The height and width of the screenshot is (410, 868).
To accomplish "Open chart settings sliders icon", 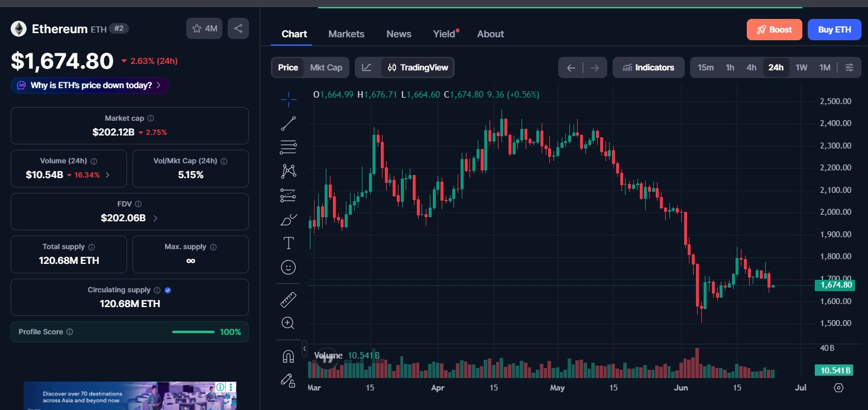I will coord(849,67).
